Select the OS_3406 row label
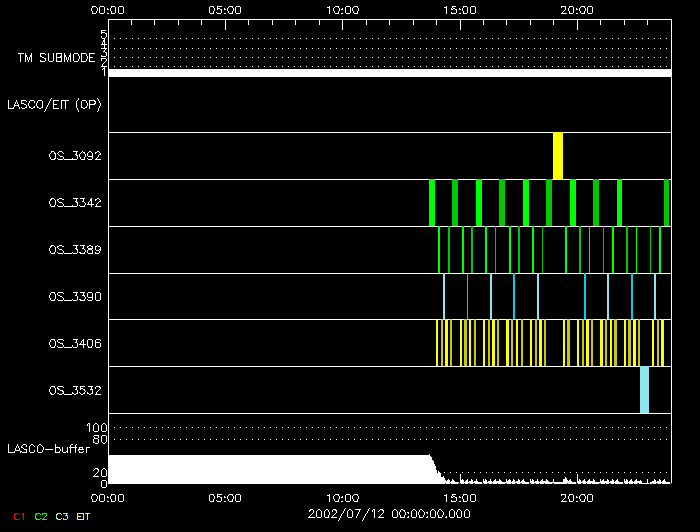Viewport: 700px width, 532px height. [75, 344]
